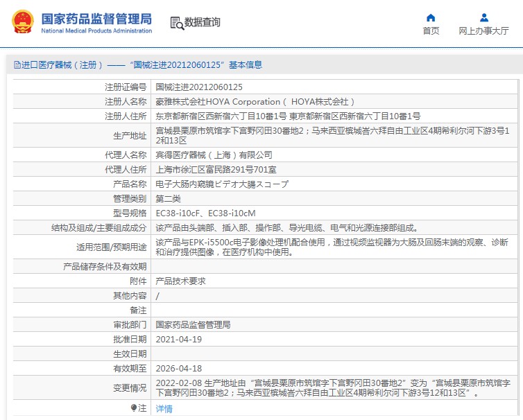The height and width of the screenshot is (420, 523).
Task: Click the 网上办事大厅 person icon
Action: [483, 17]
